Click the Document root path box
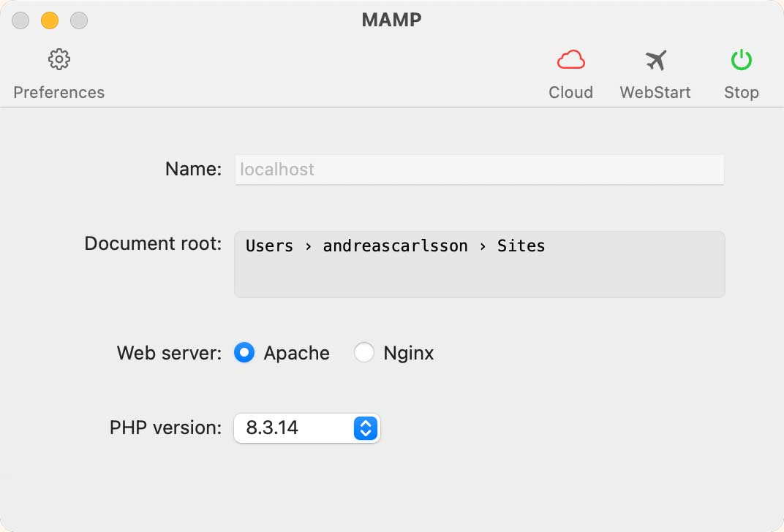The image size is (784, 532). tap(480, 265)
